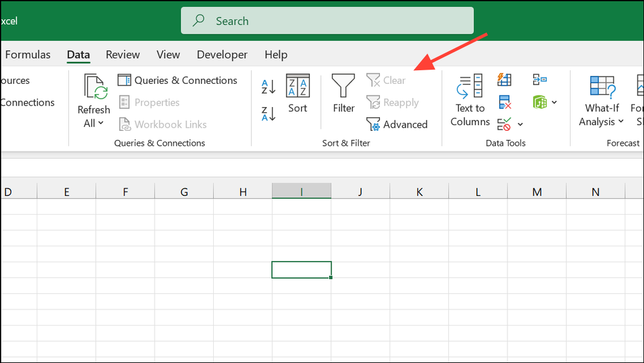
Task: Click the Reapply filter button
Action: click(x=393, y=103)
